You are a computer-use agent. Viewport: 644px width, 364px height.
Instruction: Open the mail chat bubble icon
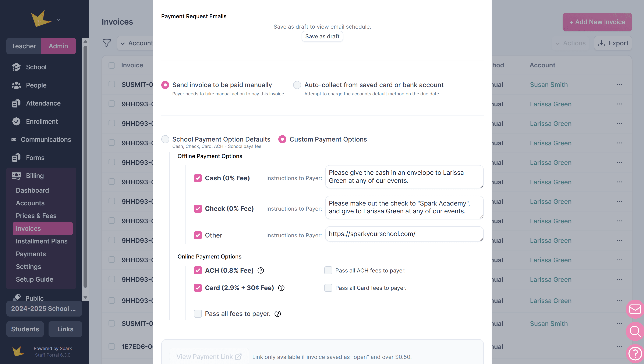635,309
